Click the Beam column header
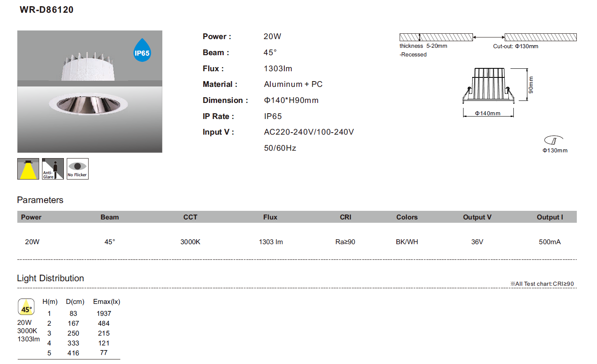 110,217
